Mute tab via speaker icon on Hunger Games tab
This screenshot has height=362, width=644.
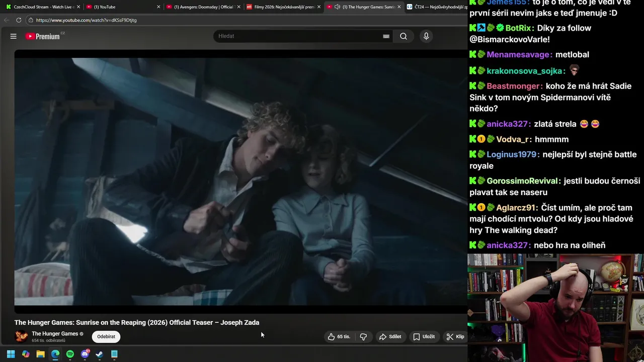[x=337, y=7]
